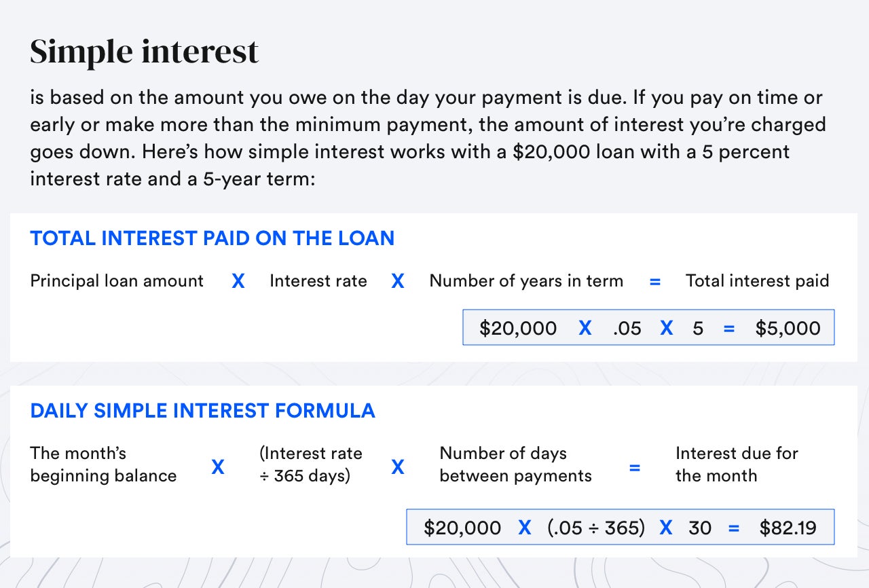Image resolution: width=869 pixels, height=588 pixels.
Task: Click the $5,000 result value
Action: point(788,328)
